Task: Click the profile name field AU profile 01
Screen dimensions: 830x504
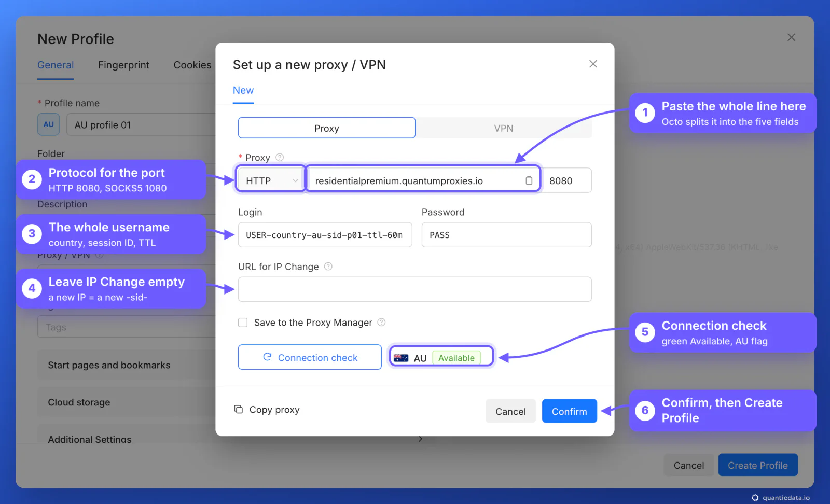Action: 141,124
